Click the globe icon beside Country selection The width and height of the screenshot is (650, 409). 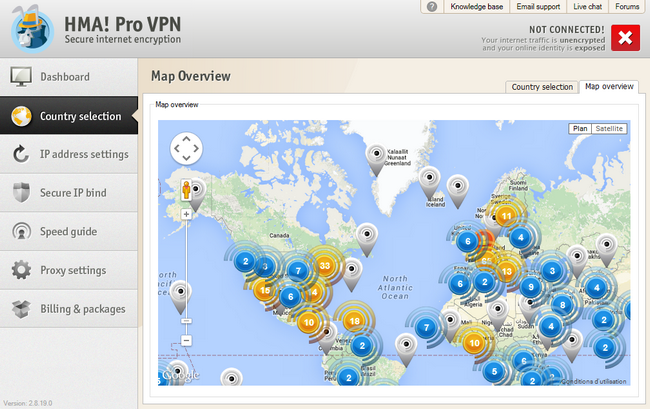21,116
